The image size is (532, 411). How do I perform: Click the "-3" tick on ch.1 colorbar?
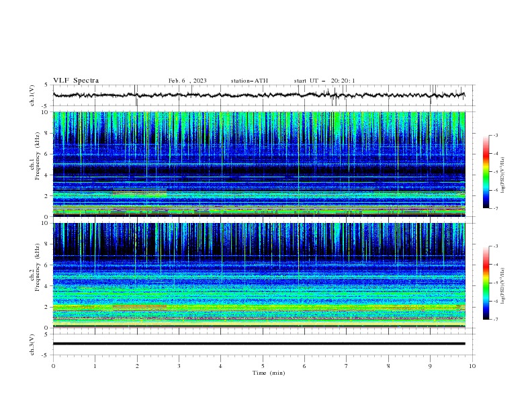click(x=496, y=135)
